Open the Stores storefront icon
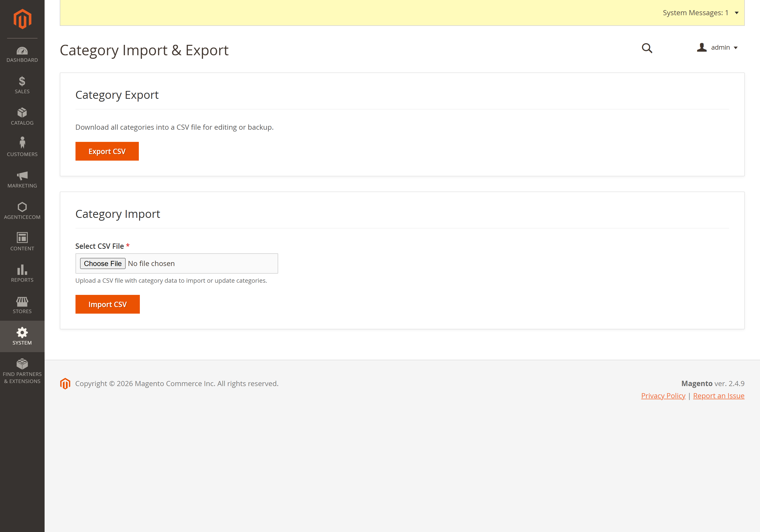The height and width of the screenshot is (532, 760). tap(22, 301)
